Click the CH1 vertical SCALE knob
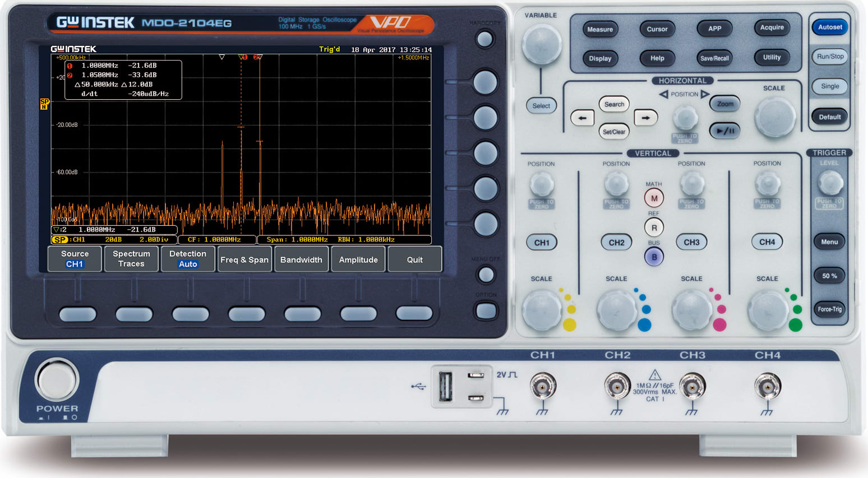 542,310
